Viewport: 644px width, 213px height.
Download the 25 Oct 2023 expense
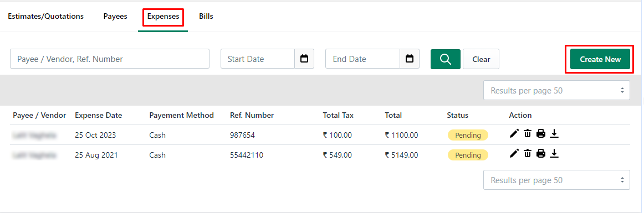pos(554,133)
